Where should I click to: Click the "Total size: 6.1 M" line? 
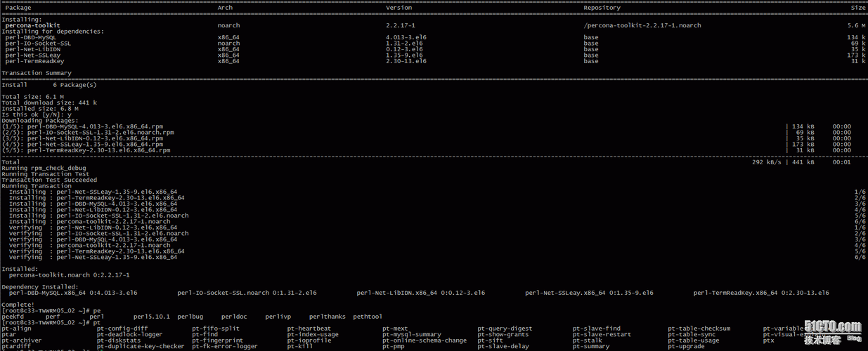[x=32, y=97]
